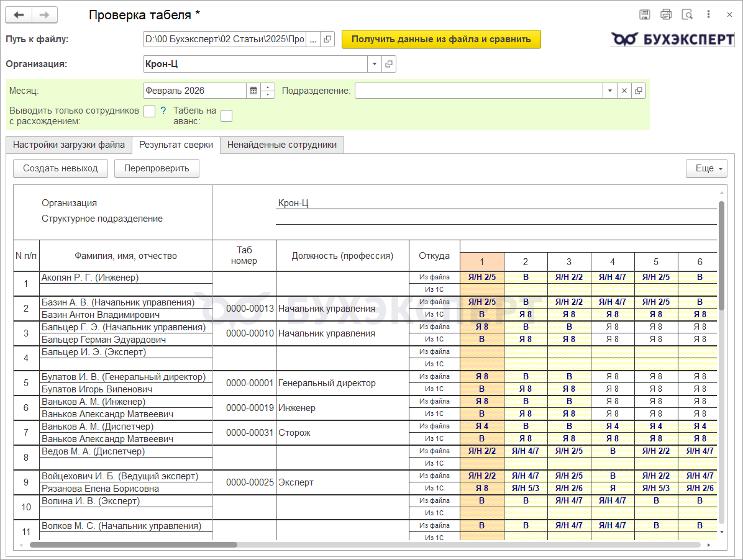This screenshot has height=560, width=743.
Task: Expand the Подразделение dropdown list
Action: tap(609, 91)
